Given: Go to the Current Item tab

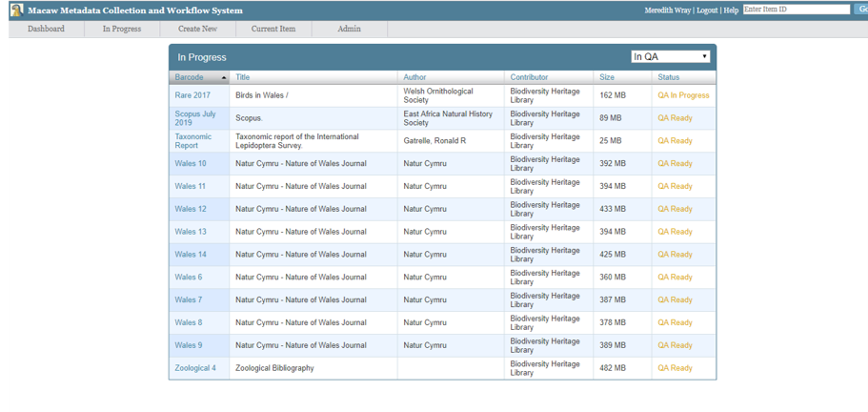Looking at the screenshot, I should tap(273, 29).
